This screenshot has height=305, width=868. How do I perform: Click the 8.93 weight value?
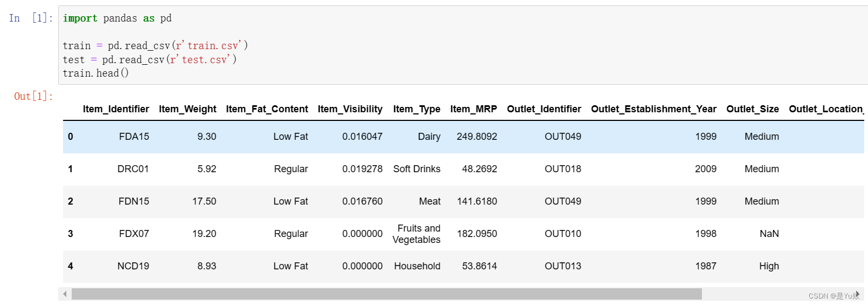tap(206, 266)
